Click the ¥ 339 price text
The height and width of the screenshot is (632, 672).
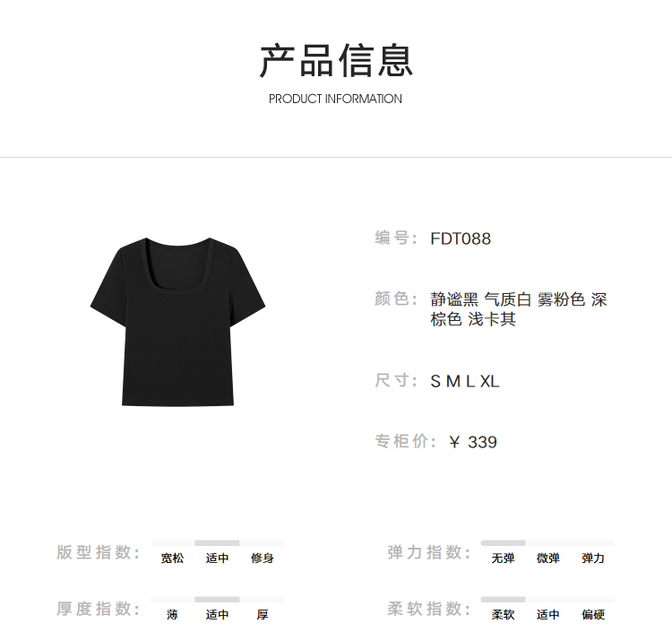tap(473, 442)
